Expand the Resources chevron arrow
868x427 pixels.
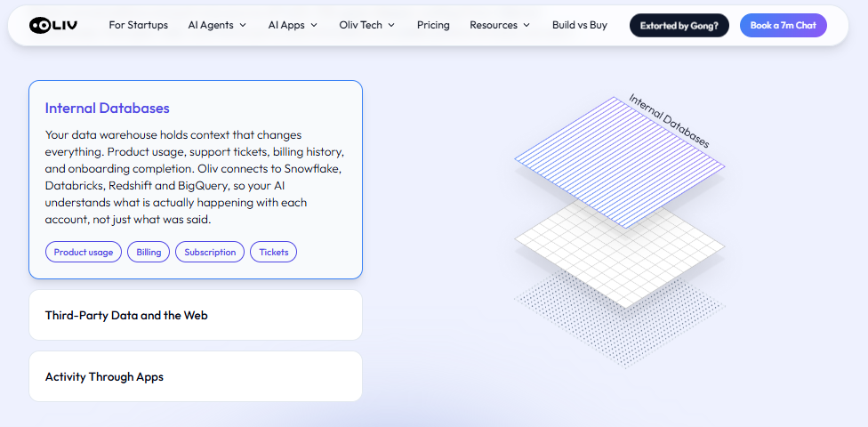coord(526,26)
